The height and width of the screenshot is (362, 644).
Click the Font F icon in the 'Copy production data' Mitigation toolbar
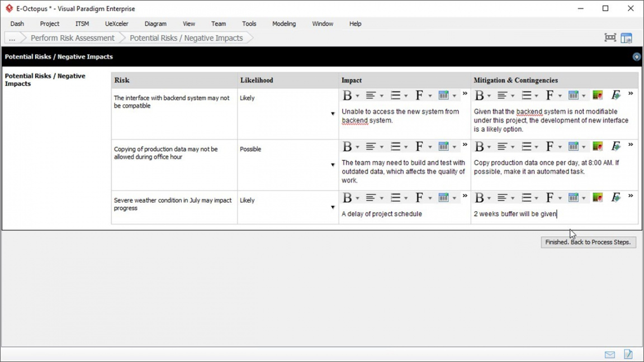point(550,146)
